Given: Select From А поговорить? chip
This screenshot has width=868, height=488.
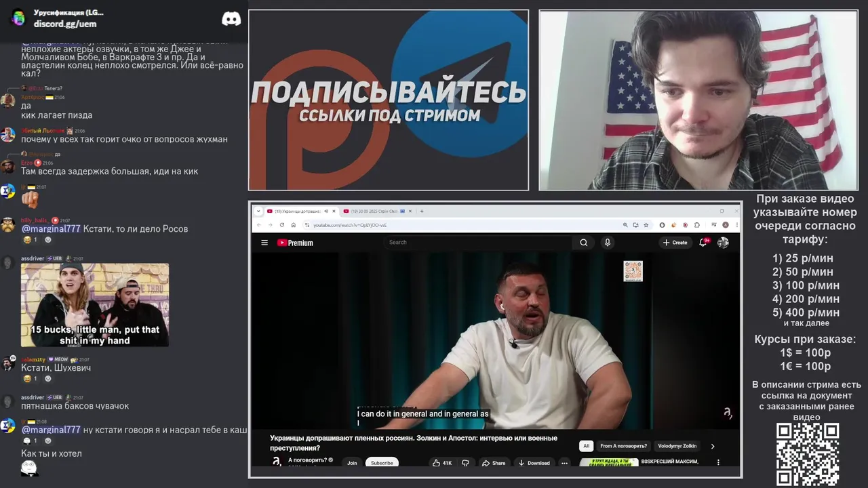Looking at the screenshot, I should coord(623,446).
